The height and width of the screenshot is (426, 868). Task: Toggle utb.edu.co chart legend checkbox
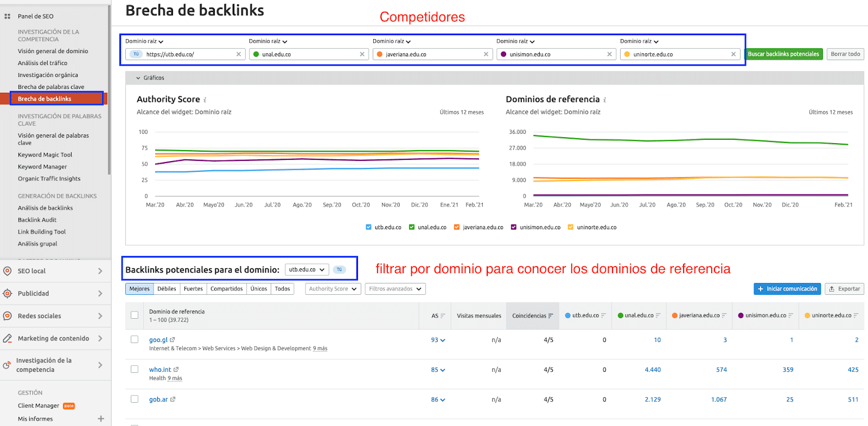coord(369,227)
